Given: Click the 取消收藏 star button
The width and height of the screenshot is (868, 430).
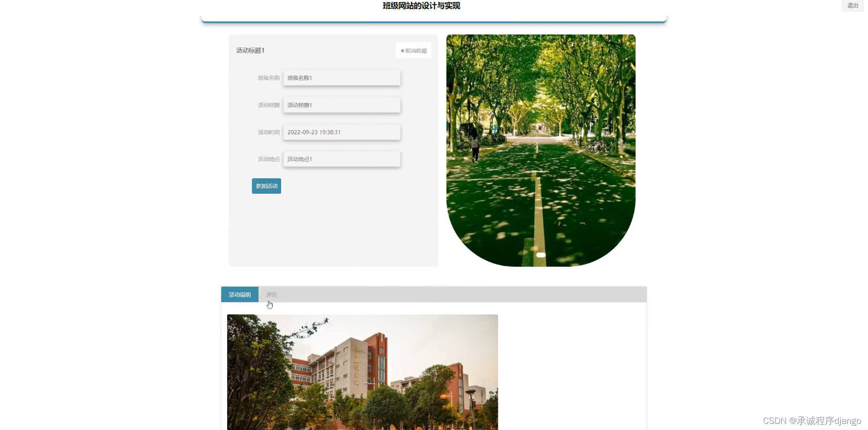Looking at the screenshot, I should (x=413, y=51).
